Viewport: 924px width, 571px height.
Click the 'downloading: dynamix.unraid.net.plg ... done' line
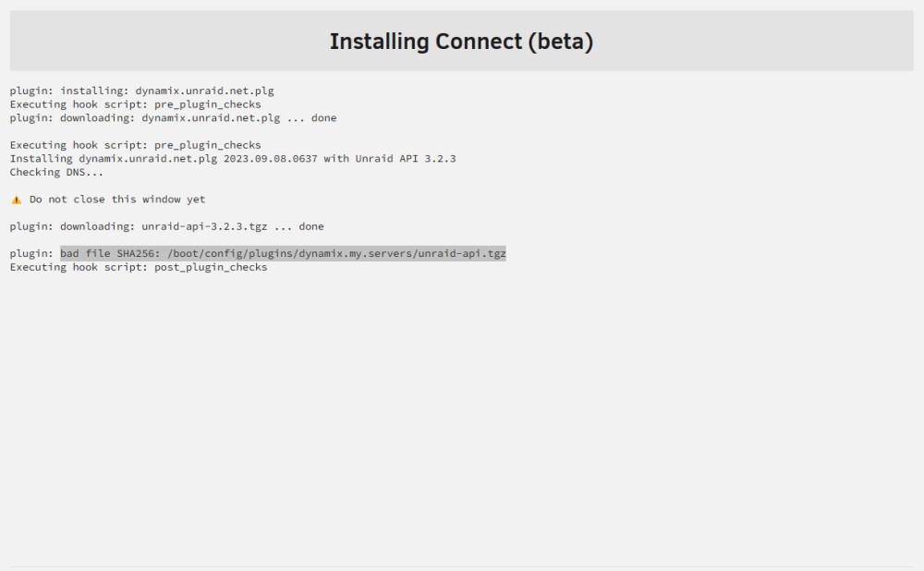[x=174, y=118]
